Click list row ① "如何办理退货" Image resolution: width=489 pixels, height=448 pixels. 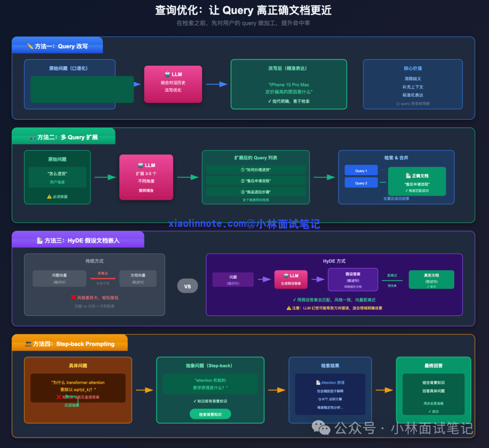coord(256,170)
